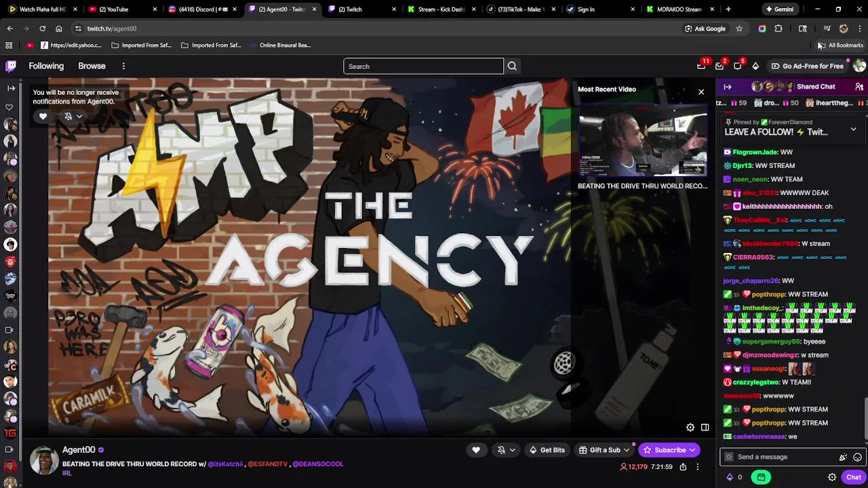Open the Twitch user avatar menu

859,66
